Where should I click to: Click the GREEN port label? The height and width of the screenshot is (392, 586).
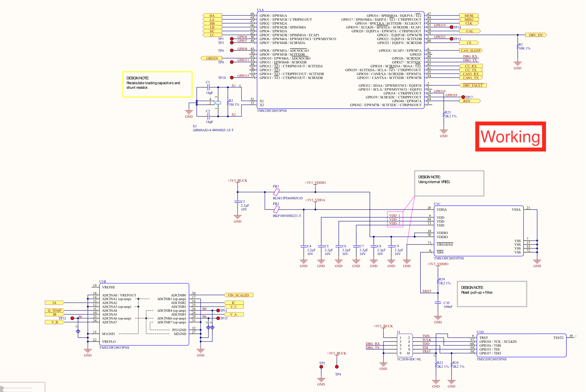tap(211, 58)
